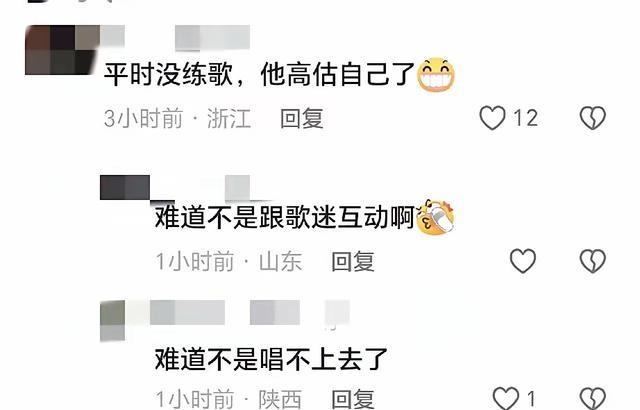Tap the grinning emoji in first comment
This screenshot has width=640, height=410.
click(x=436, y=75)
